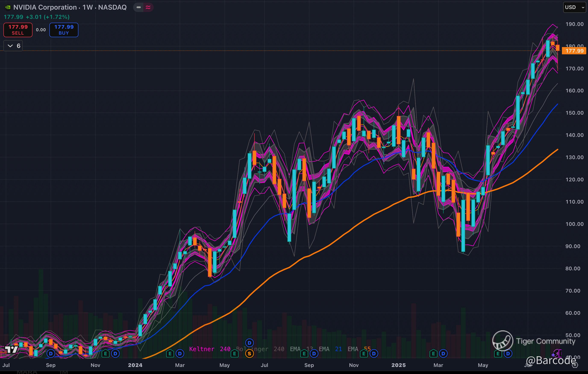Click the dividend 'D' marker near September 2023
This screenshot has height=374, width=588.
[51, 353]
